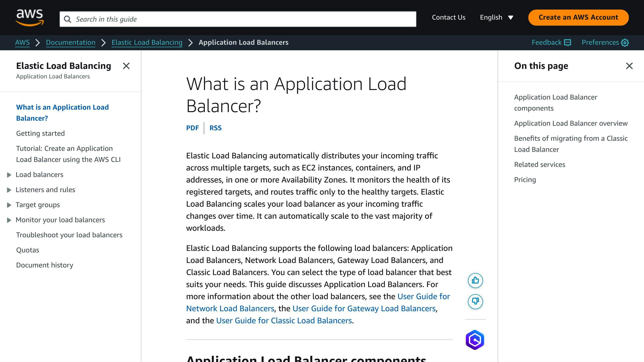Close the On this page panel

pos(629,66)
